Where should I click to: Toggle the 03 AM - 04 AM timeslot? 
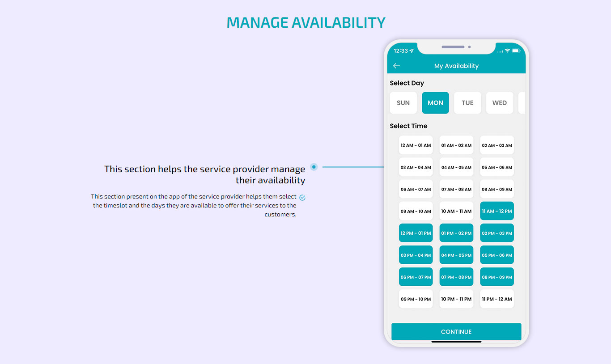(416, 167)
